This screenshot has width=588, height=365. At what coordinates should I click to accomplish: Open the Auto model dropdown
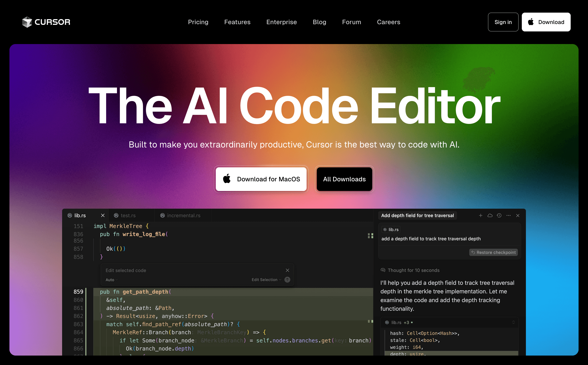coord(111,280)
